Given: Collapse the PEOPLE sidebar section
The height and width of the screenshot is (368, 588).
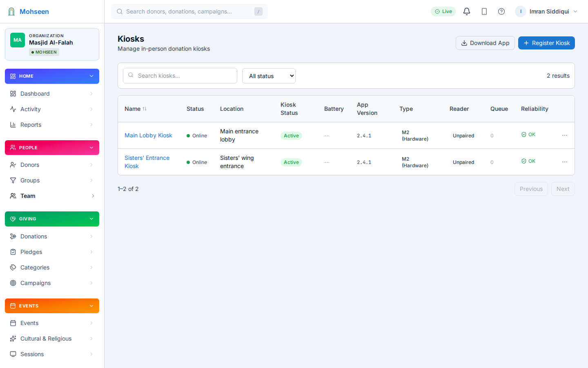Looking at the screenshot, I should (52, 148).
